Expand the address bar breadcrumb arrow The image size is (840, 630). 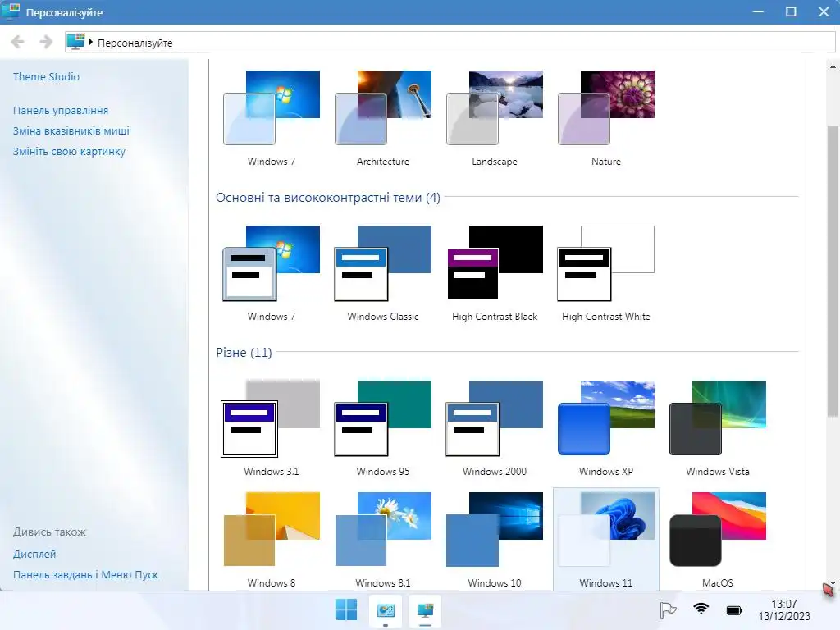point(91,42)
